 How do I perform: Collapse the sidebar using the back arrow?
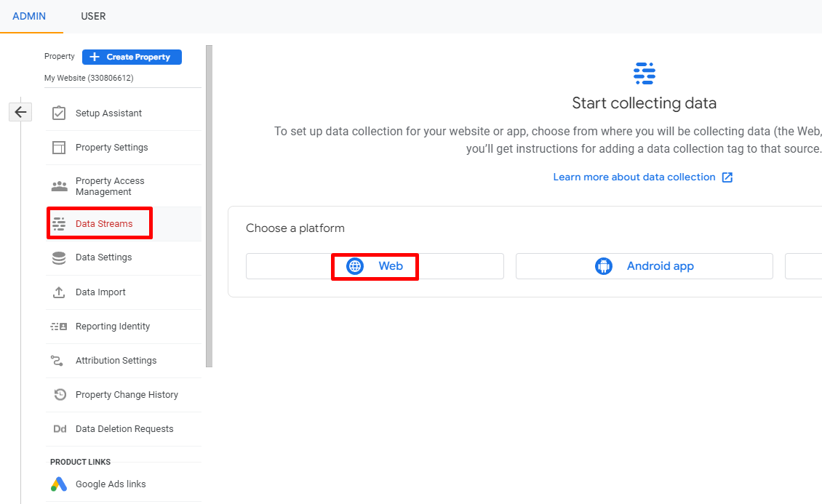point(20,111)
